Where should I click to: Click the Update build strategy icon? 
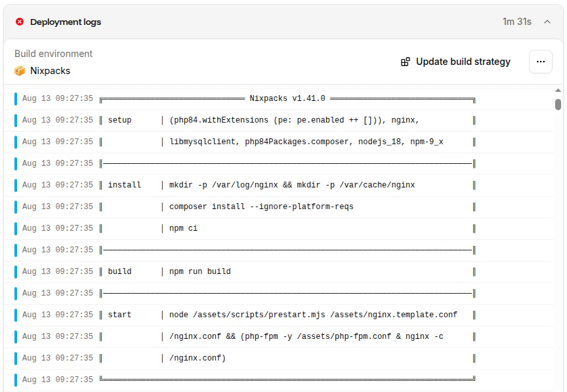pyautogui.click(x=406, y=62)
